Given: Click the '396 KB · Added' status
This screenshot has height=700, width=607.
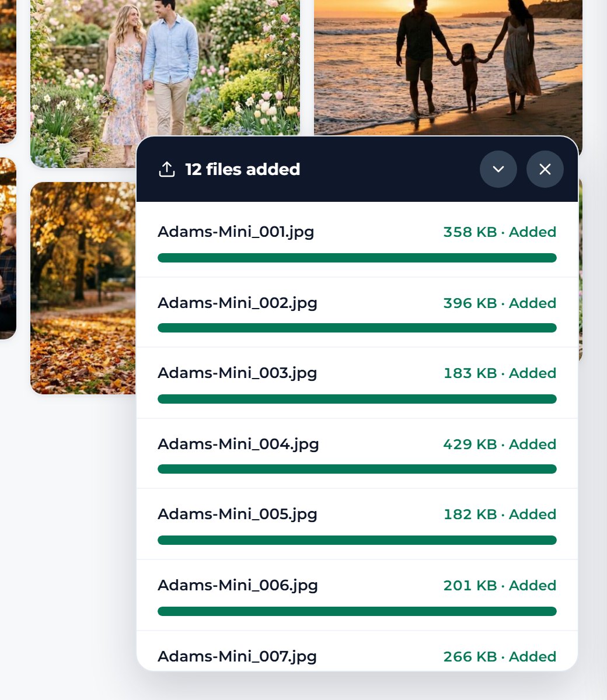Looking at the screenshot, I should [x=500, y=303].
